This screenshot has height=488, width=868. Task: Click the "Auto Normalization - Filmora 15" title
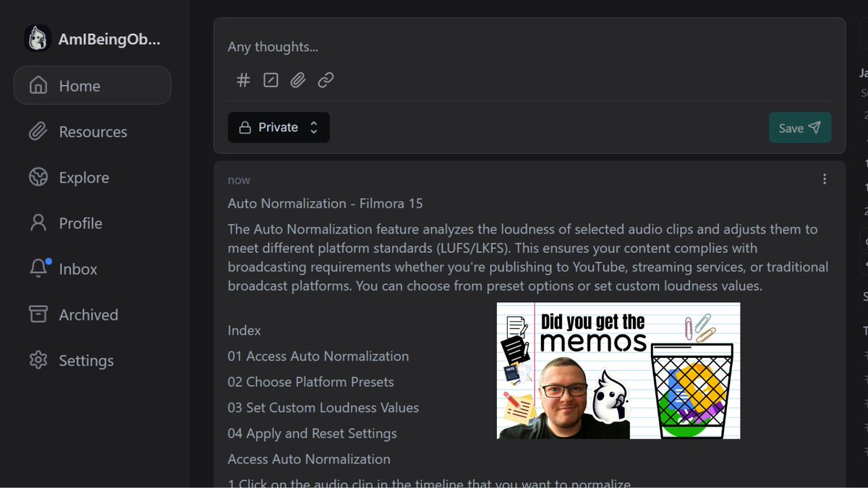click(x=325, y=203)
